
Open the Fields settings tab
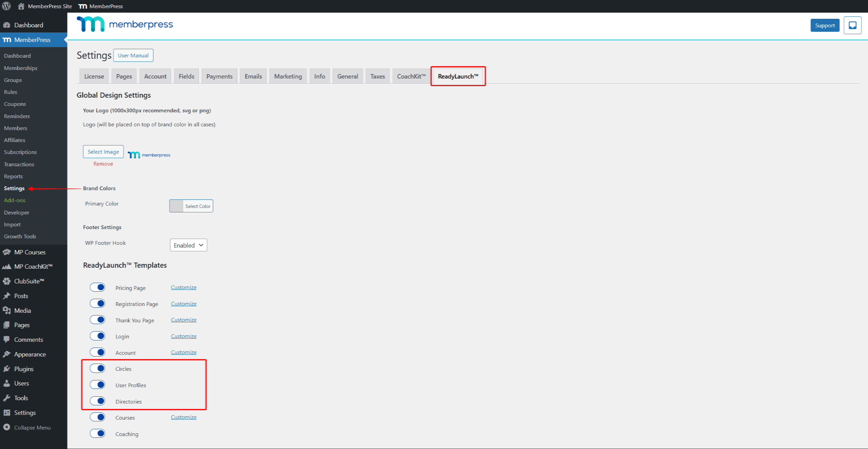[186, 76]
